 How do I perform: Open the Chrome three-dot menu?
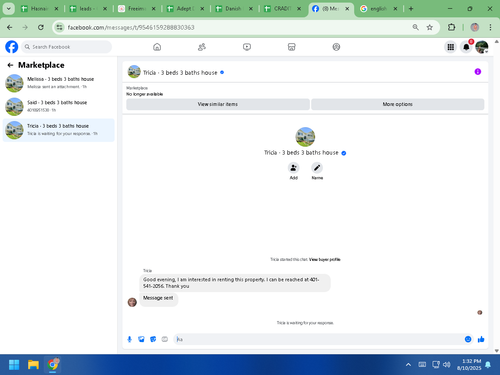coord(490,27)
